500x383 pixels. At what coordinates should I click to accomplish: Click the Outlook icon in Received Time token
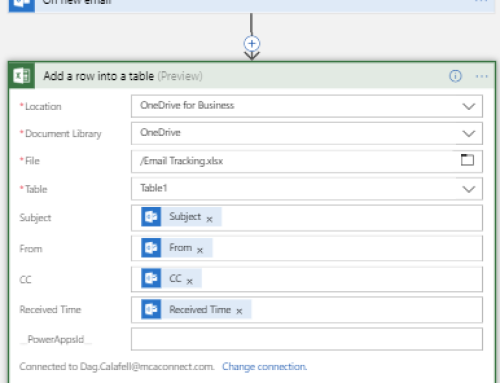pos(151,309)
